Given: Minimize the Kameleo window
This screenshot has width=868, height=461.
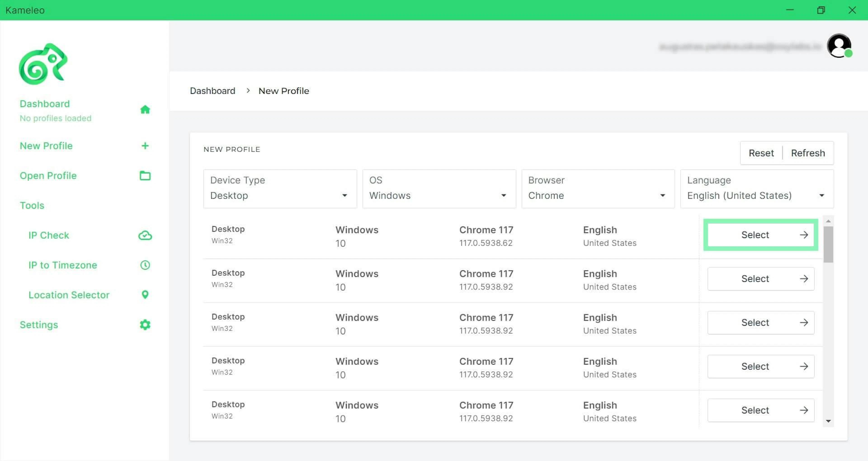Looking at the screenshot, I should pos(790,10).
